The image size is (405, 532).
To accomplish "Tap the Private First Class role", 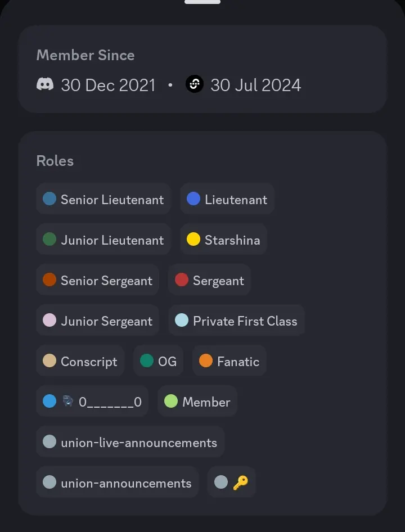I will 236,321.
